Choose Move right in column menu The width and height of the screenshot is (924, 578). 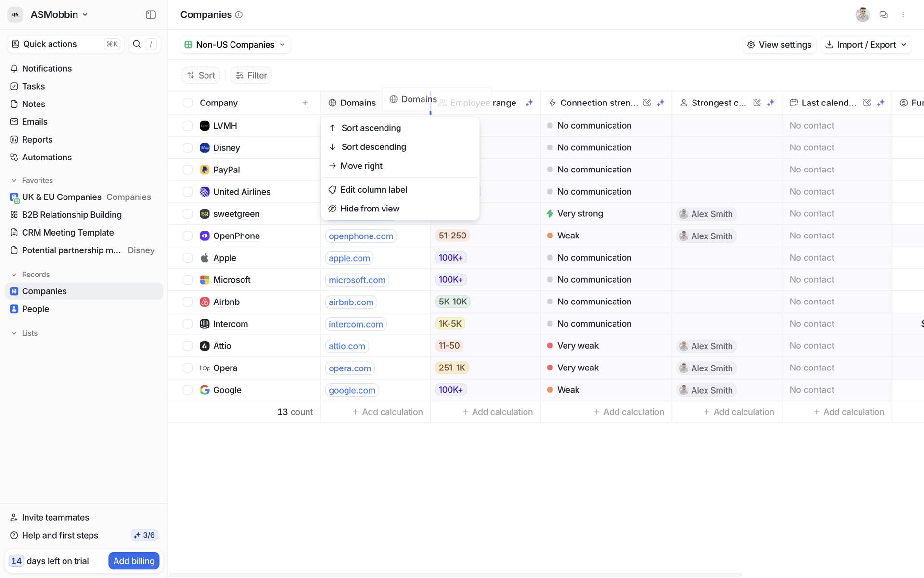pyautogui.click(x=400, y=166)
